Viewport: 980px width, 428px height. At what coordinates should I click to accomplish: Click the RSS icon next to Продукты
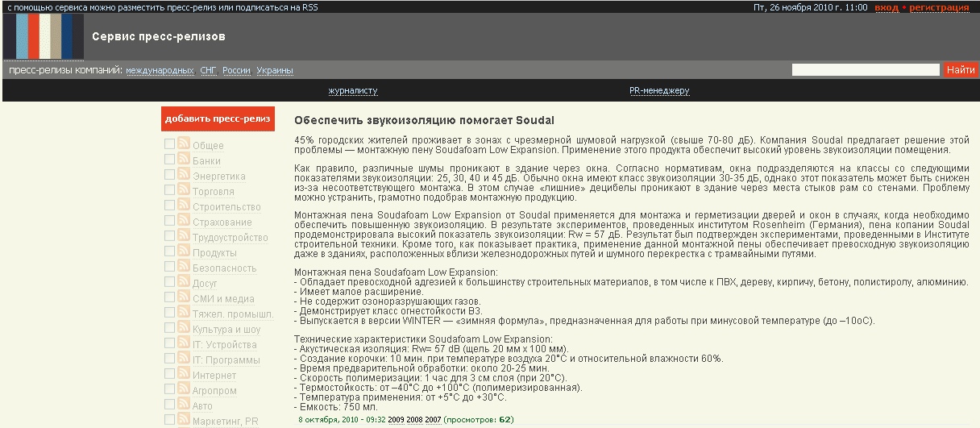tap(184, 251)
